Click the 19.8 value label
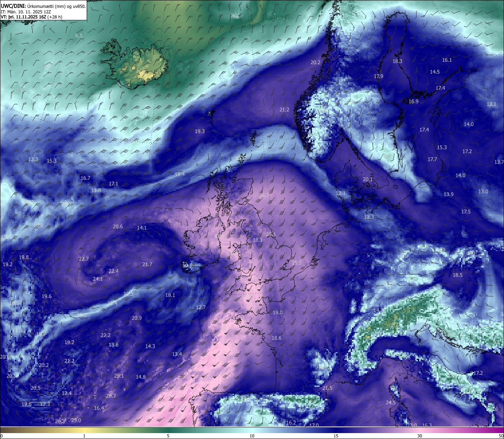The image size is (504, 439). (x=24, y=257)
